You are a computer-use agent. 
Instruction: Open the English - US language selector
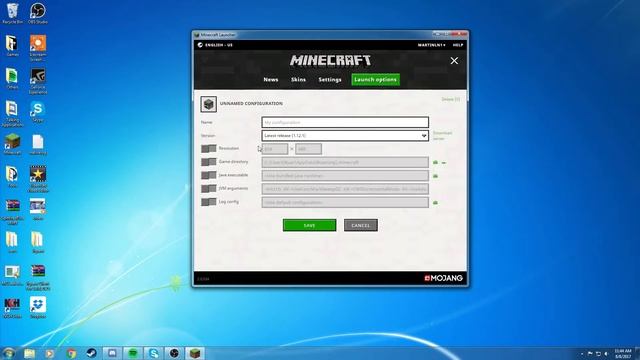point(215,45)
